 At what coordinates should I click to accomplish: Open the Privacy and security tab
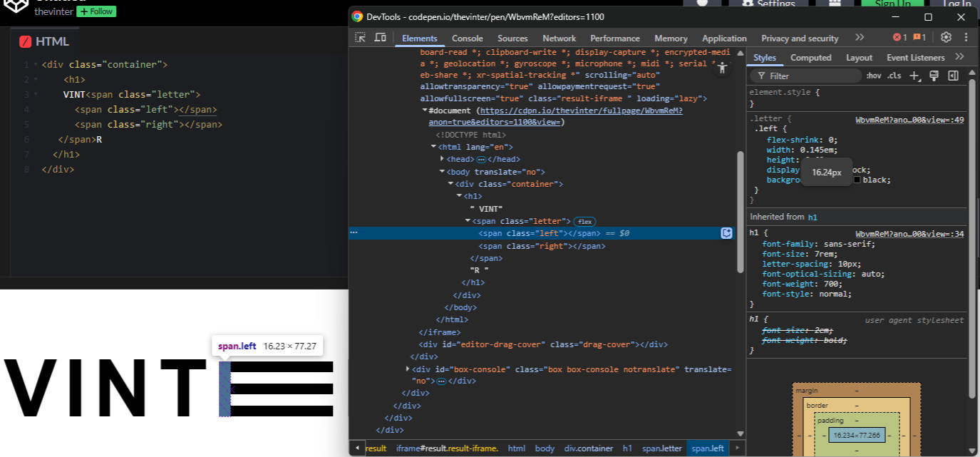tap(800, 38)
